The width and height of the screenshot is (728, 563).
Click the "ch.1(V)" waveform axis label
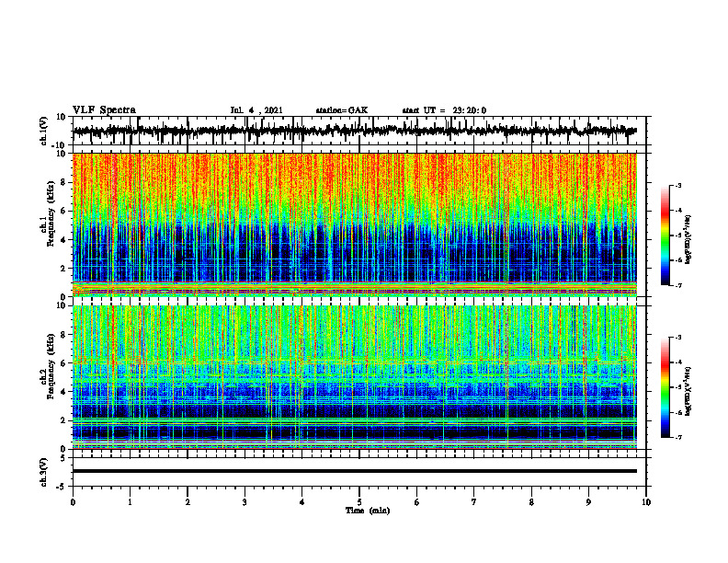click(x=44, y=131)
